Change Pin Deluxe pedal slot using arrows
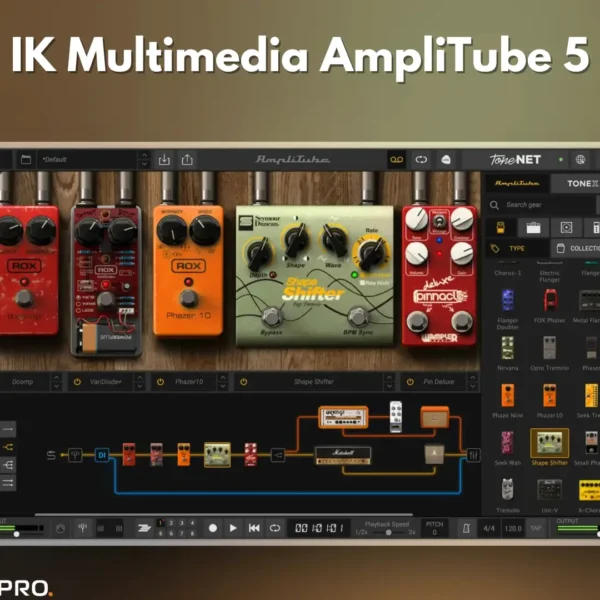The height and width of the screenshot is (600, 600). (x=473, y=382)
